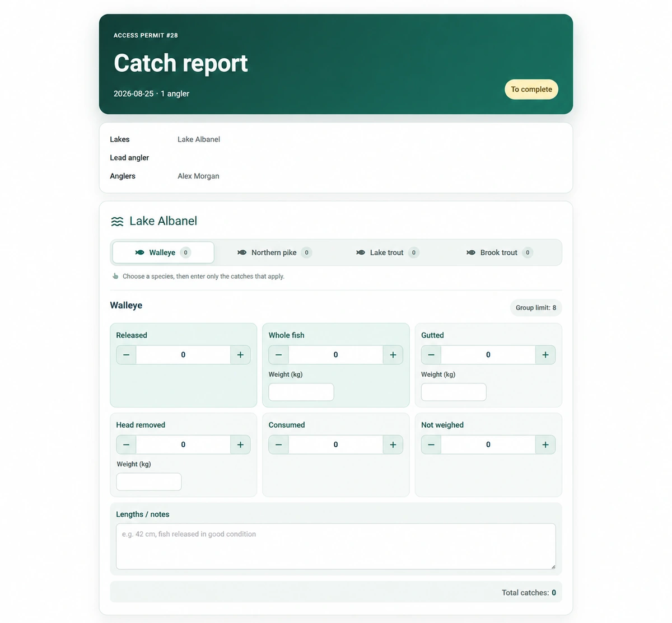
Task: Click the Lake Albanel value in Lakes row
Action: coord(199,139)
